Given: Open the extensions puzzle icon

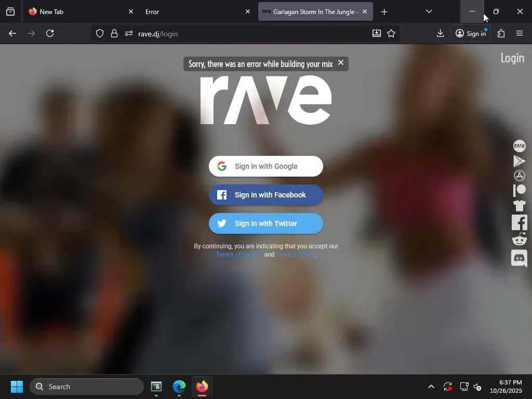Looking at the screenshot, I should [x=501, y=33].
